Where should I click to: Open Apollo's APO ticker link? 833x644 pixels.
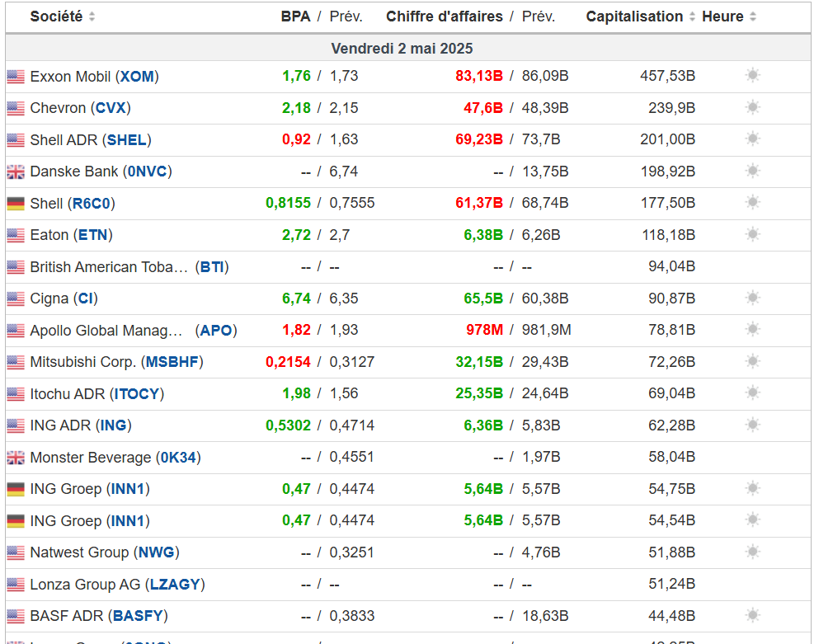(216, 331)
